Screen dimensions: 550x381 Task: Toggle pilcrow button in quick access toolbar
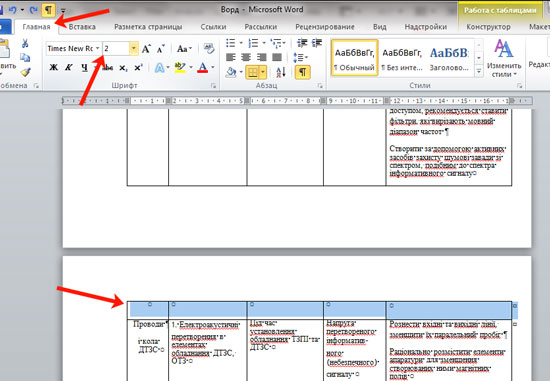pos(48,10)
